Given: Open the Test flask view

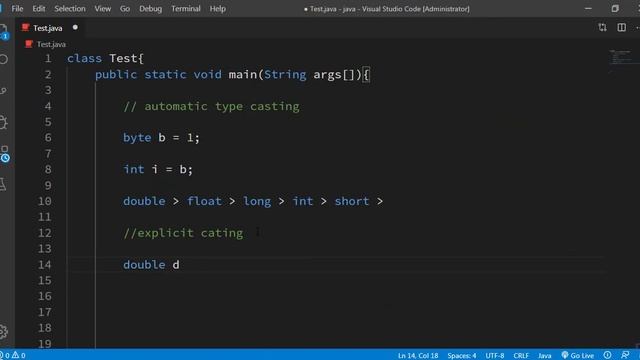Looking at the screenshot, I should click(x=3, y=185).
